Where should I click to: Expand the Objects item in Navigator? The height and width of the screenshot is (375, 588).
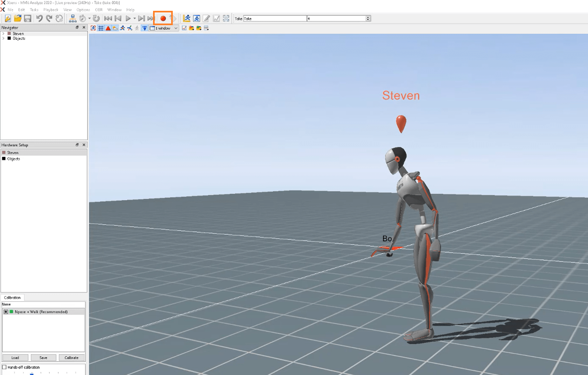click(x=3, y=38)
